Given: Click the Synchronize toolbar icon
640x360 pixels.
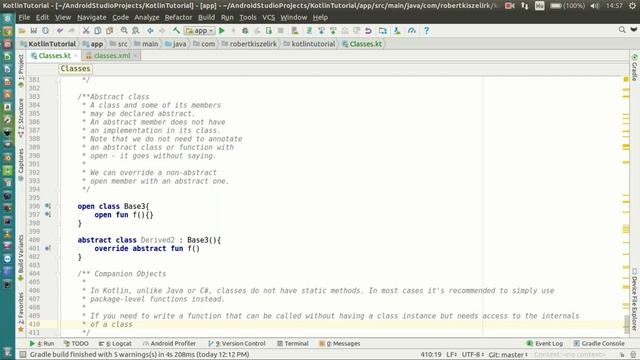Looking at the screenshot, I should (45, 31).
